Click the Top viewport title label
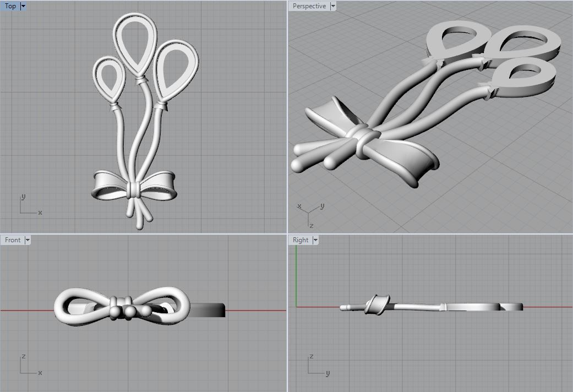The height and width of the screenshot is (392, 573). click(10, 6)
